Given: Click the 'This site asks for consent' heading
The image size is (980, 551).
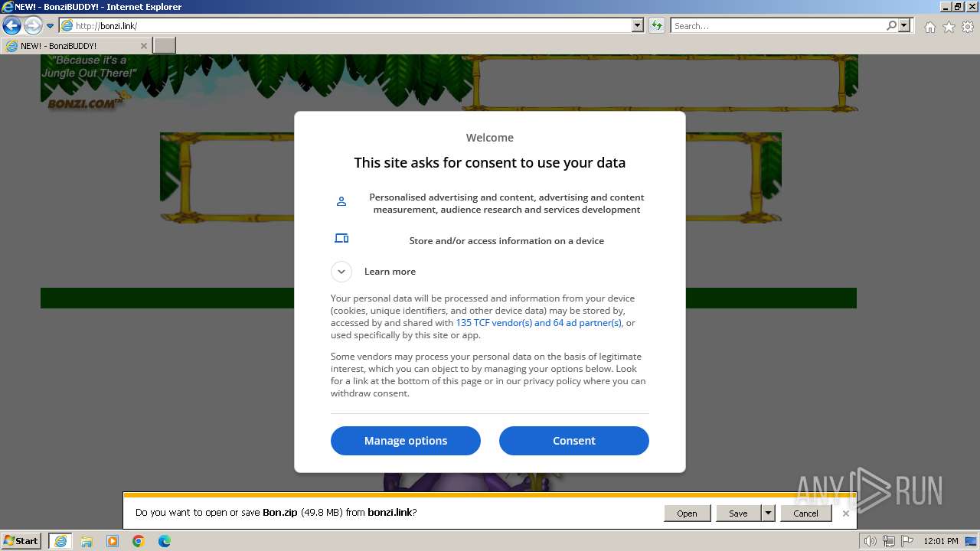Looking at the screenshot, I should [x=490, y=162].
